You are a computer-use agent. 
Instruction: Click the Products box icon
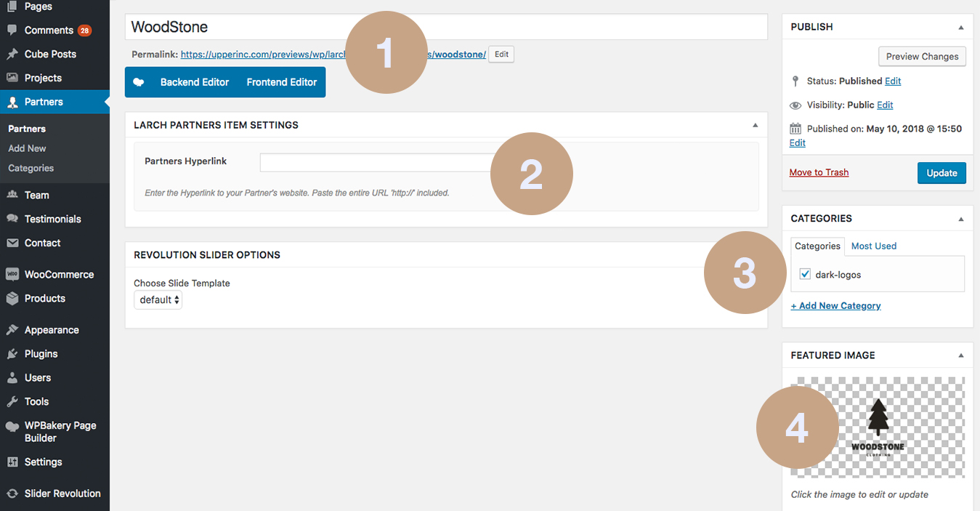12,299
